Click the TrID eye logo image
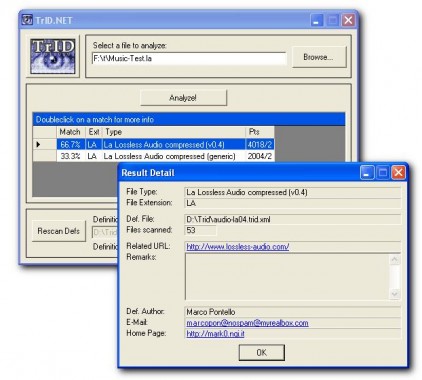The height and width of the screenshot is (380, 422). click(x=53, y=56)
